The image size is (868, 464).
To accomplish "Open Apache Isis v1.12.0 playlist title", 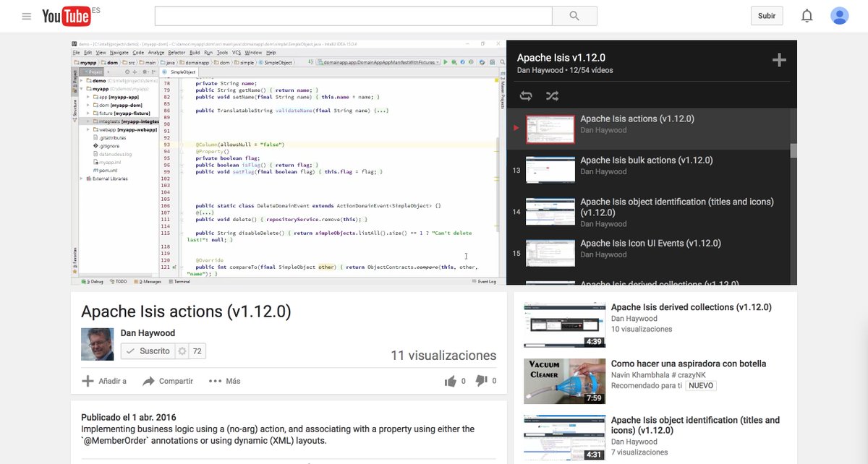I will coord(561,58).
